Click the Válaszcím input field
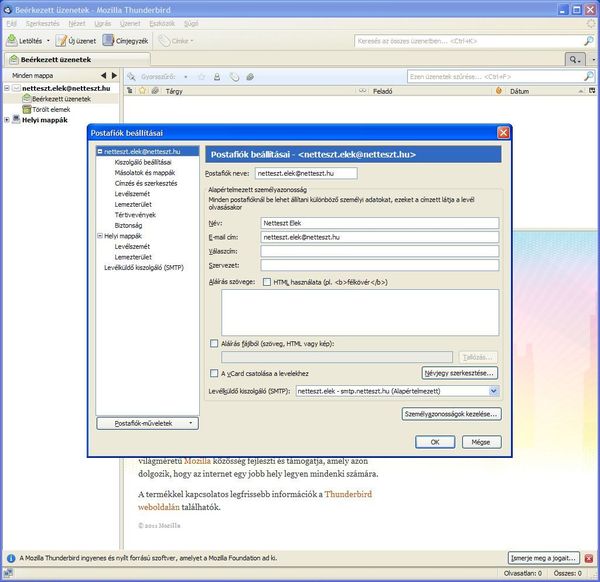This screenshot has height=582, width=600. tap(378, 251)
